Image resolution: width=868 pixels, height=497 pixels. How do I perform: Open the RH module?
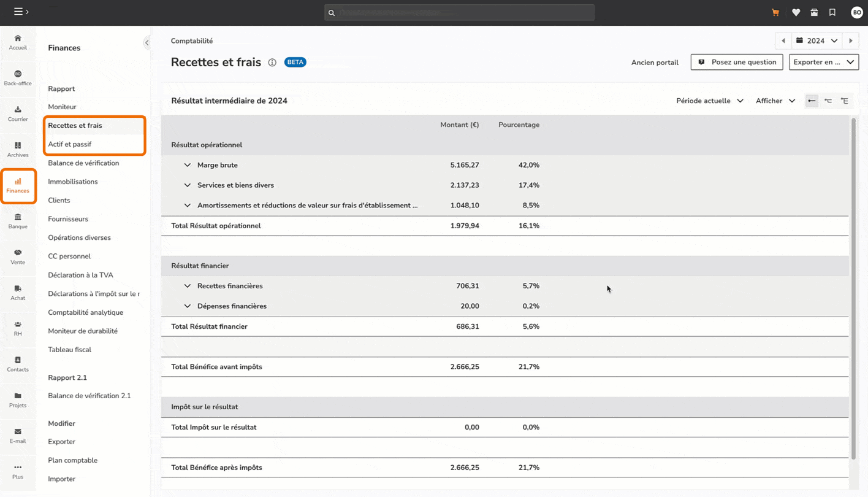pos(18,327)
